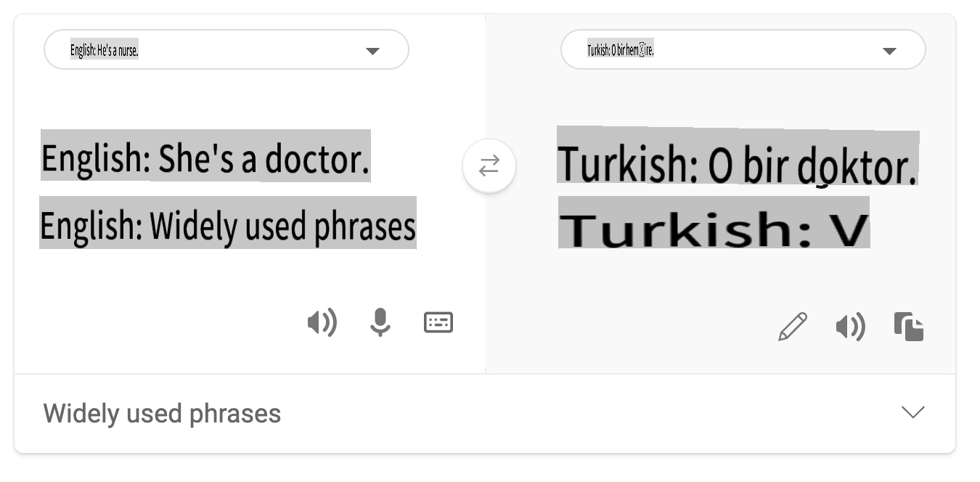The height and width of the screenshot is (482, 980).
Task: Open the English source language dropdown arrow
Action: tap(372, 51)
